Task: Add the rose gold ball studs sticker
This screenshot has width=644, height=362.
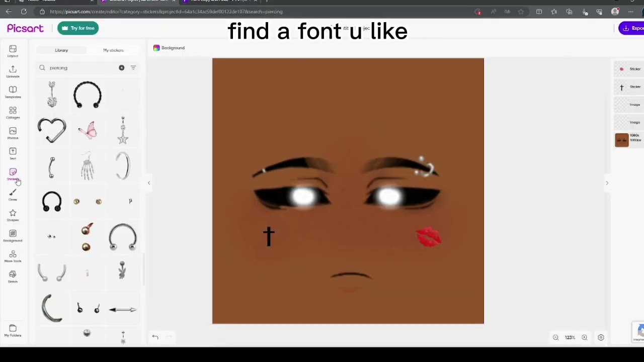Action: coord(87,237)
